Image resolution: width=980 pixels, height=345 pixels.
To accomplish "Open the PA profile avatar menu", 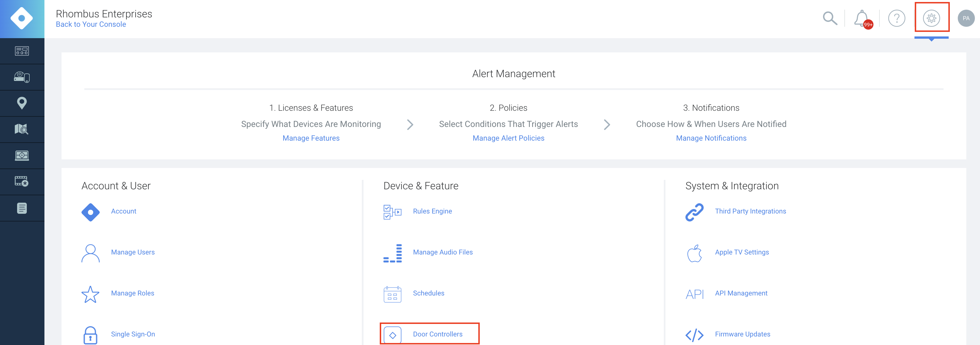I will (966, 18).
